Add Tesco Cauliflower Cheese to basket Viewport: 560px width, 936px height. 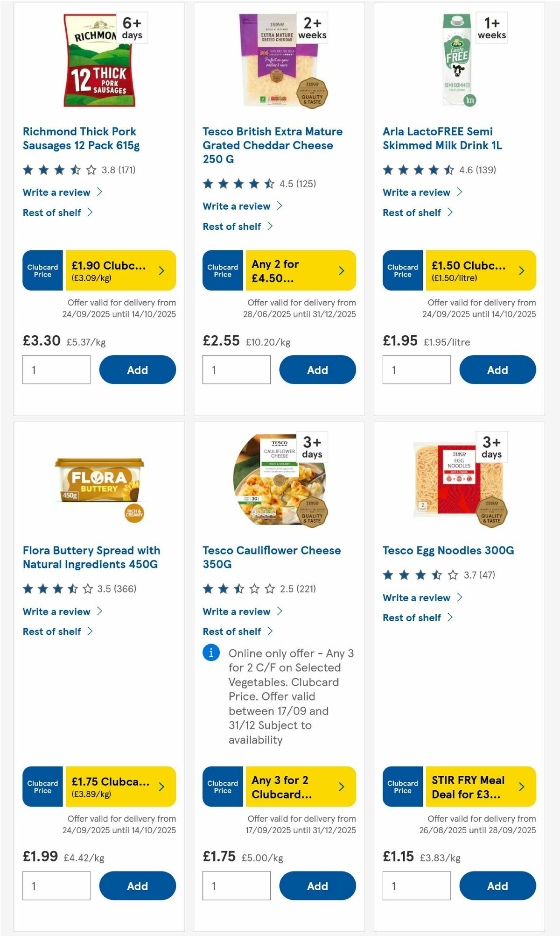[x=317, y=886]
